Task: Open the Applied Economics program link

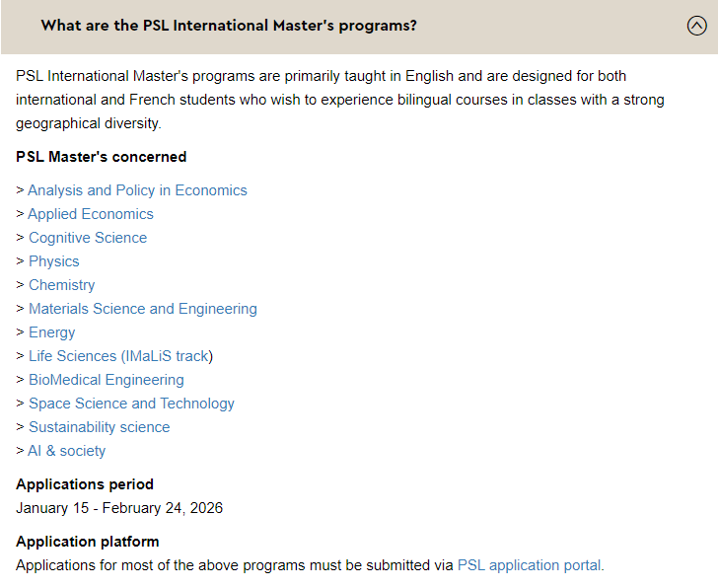Action: (x=91, y=214)
